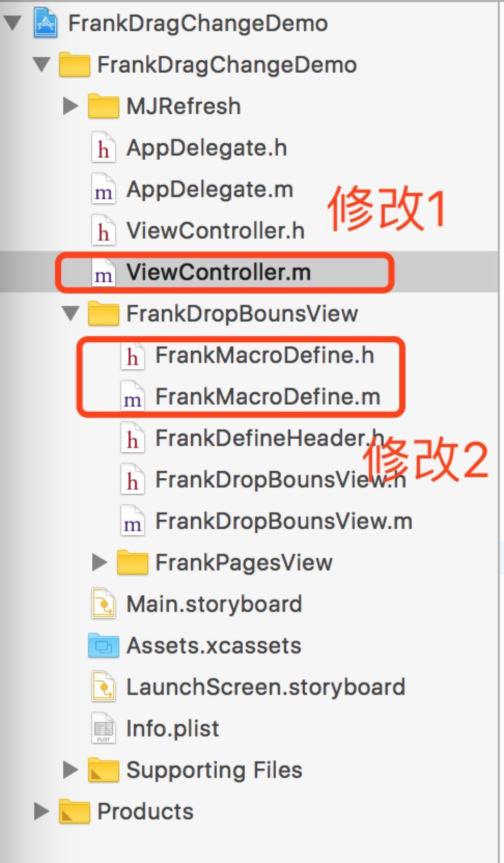Click the Assets.xcassets catalog icon
Screen dimensions: 504x863
click(x=103, y=646)
